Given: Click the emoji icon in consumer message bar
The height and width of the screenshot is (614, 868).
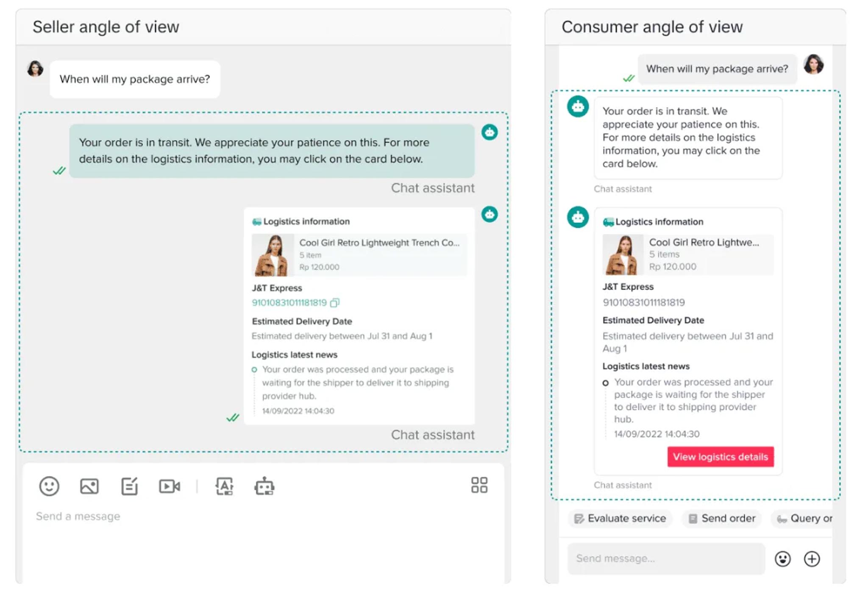Looking at the screenshot, I should point(782,559).
